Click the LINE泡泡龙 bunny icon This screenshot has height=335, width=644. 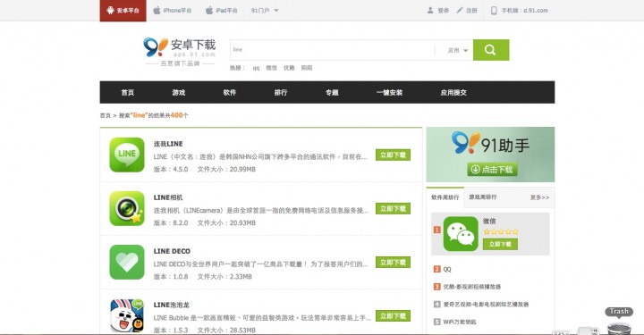pyautogui.click(x=127, y=315)
